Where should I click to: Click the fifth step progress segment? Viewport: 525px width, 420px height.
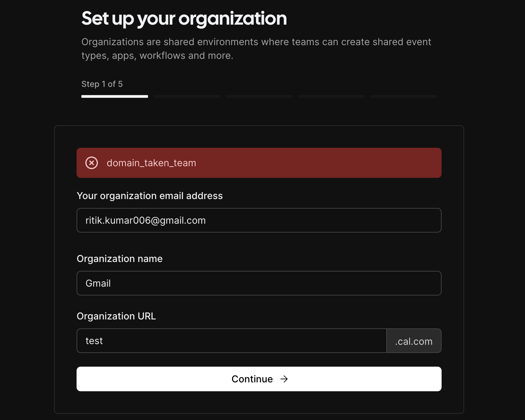(x=403, y=96)
